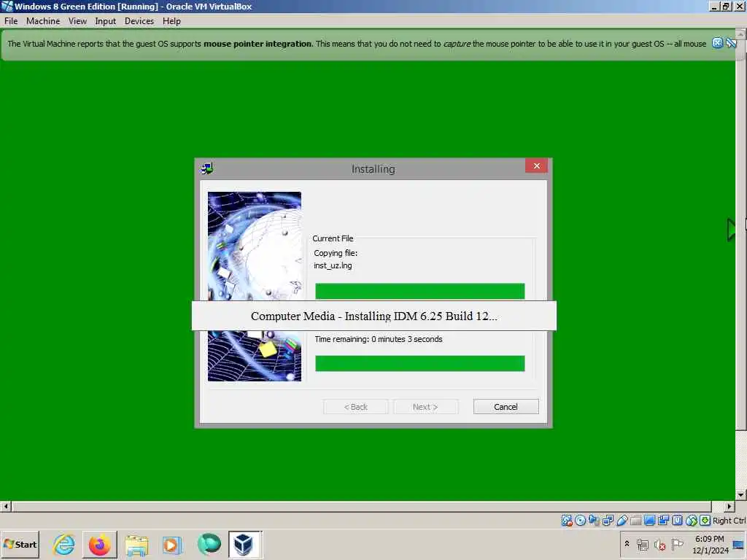Open the Start menu
Viewport: 747px width, 560px height.
pos(20,544)
